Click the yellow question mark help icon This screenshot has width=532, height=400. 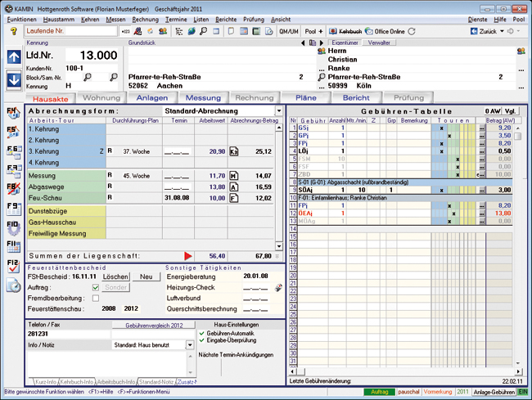pyautogui.click(x=14, y=31)
